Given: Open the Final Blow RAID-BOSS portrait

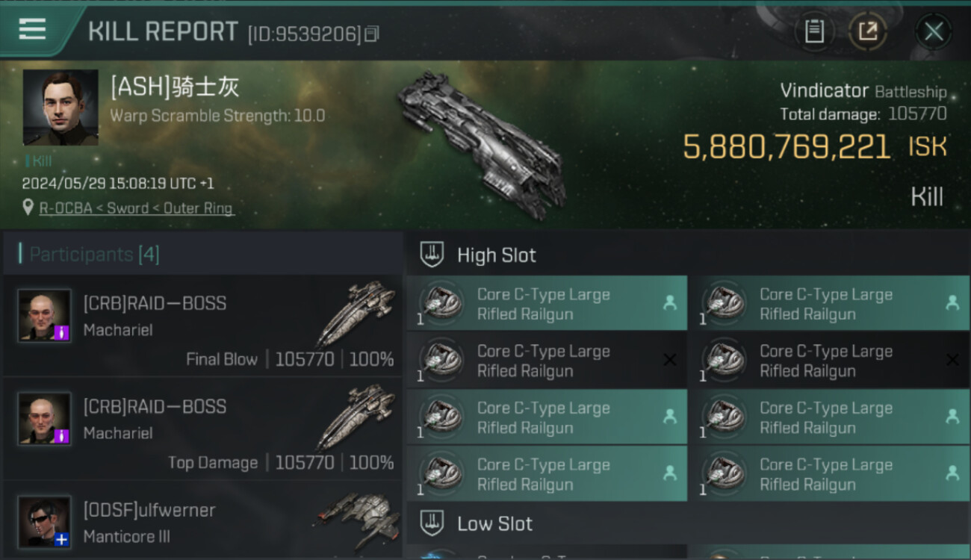Looking at the screenshot, I should coord(45,316).
